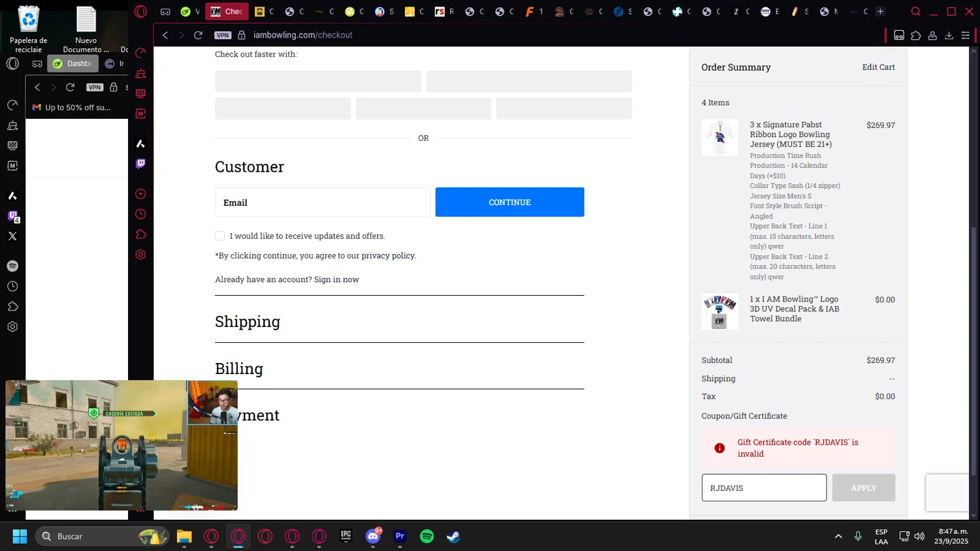Click Edit Cart in Order Summary
The width and height of the screenshot is (980, 551).
[x=879, y=67]
